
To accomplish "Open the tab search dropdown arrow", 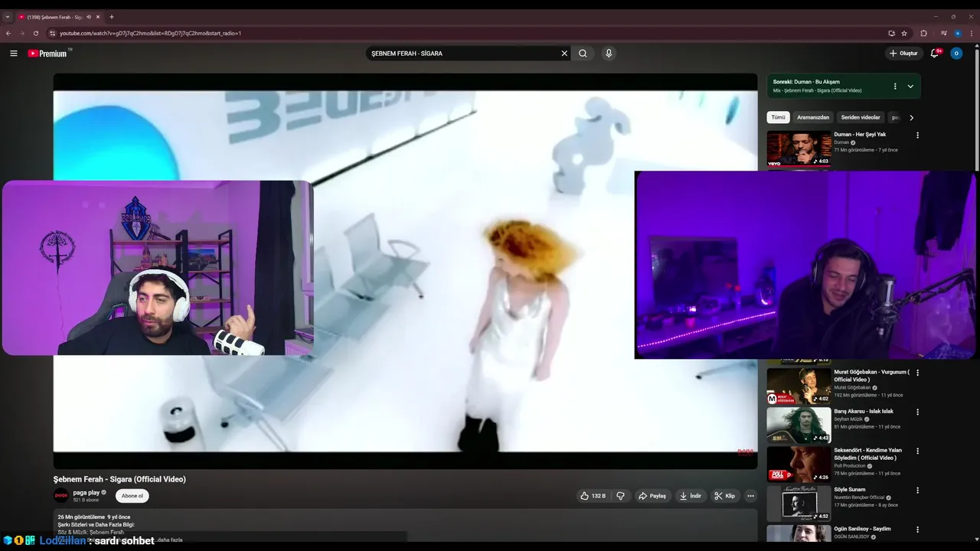I will [x=8, y=17].
